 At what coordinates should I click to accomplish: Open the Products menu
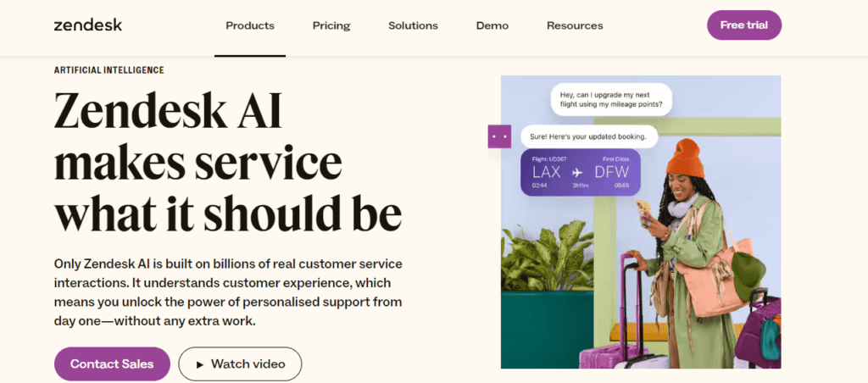click(250, 25)
